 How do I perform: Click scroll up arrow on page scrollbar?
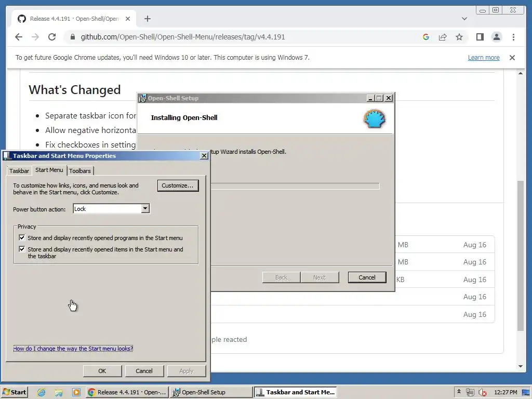[x=521, y=73]
